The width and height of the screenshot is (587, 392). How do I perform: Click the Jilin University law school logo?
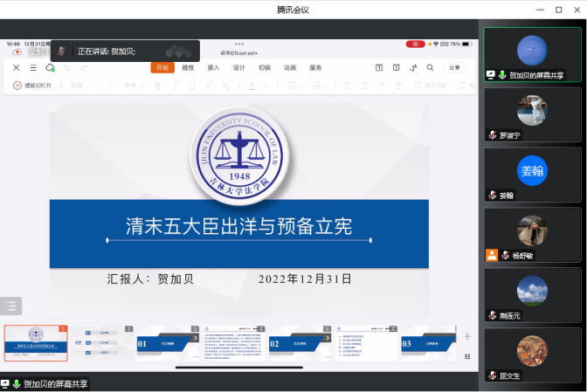coord(239,155)
